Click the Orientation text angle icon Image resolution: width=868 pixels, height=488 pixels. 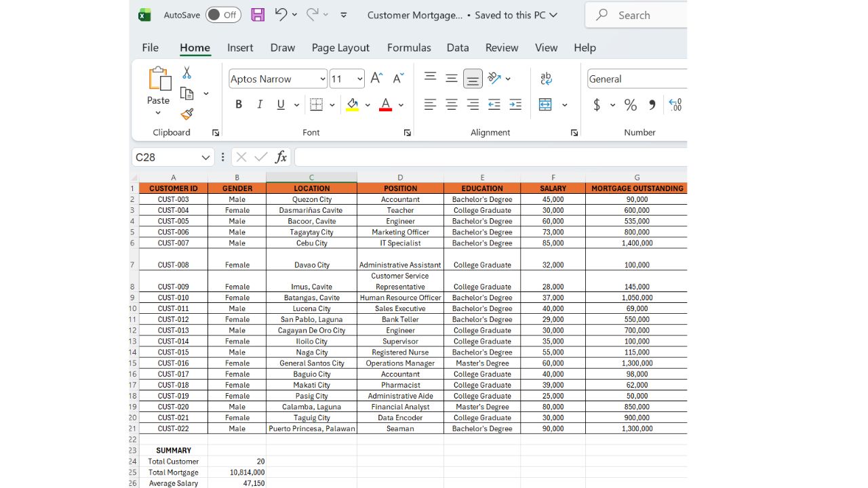click(494, 79)
